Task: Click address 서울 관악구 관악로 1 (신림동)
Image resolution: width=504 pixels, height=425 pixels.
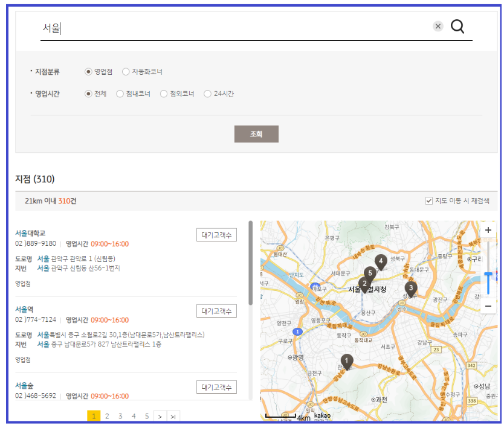Action: [76, 259]
